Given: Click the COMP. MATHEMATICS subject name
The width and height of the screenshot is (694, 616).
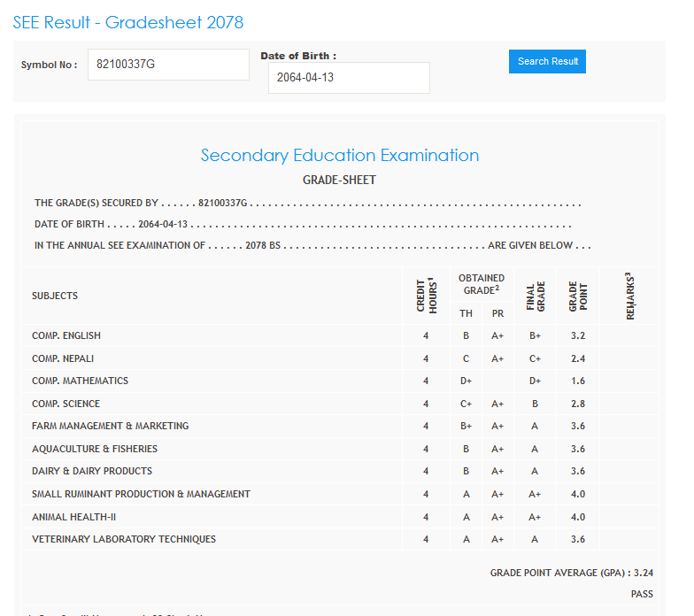Looking at the screenshot, I should click(x=80, y=381).
